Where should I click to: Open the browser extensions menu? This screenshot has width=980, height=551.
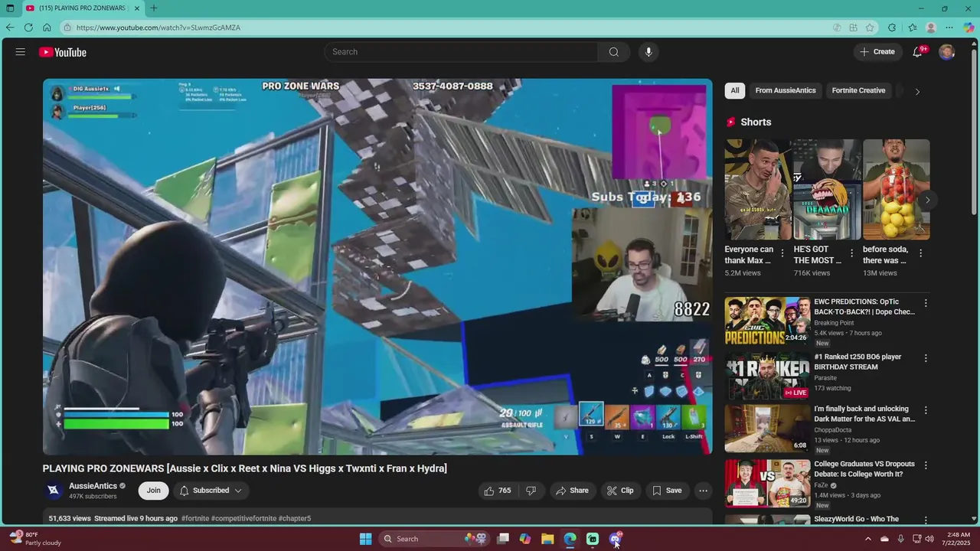pos(892,28)
